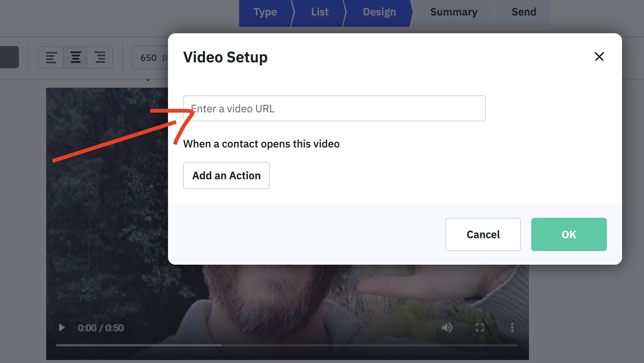Viewport: 644px width, 363px height.
Task: Open the Summary step
Action: click(454, 12)
